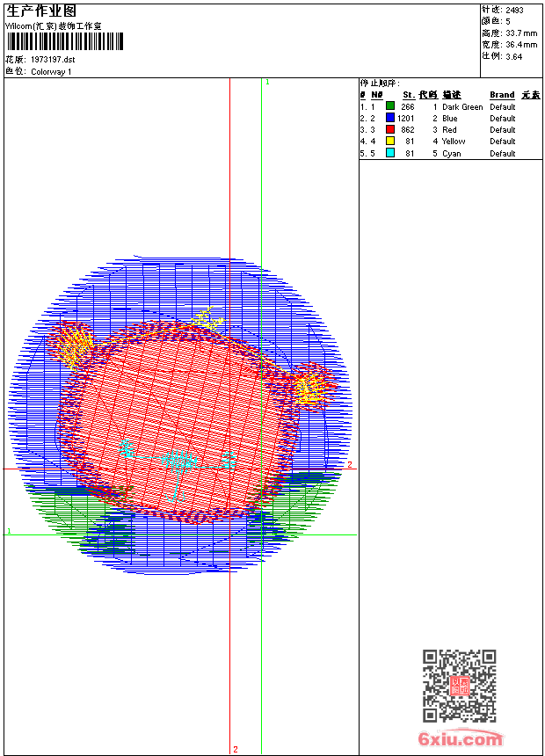Click the 'Cyan' description text

452,153
